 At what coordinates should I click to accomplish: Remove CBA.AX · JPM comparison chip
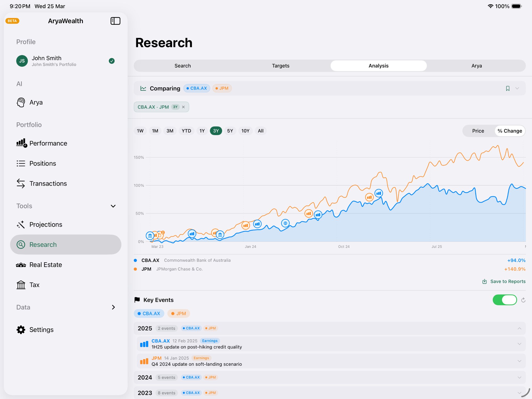pyautogui.click(x=183, y=107)
